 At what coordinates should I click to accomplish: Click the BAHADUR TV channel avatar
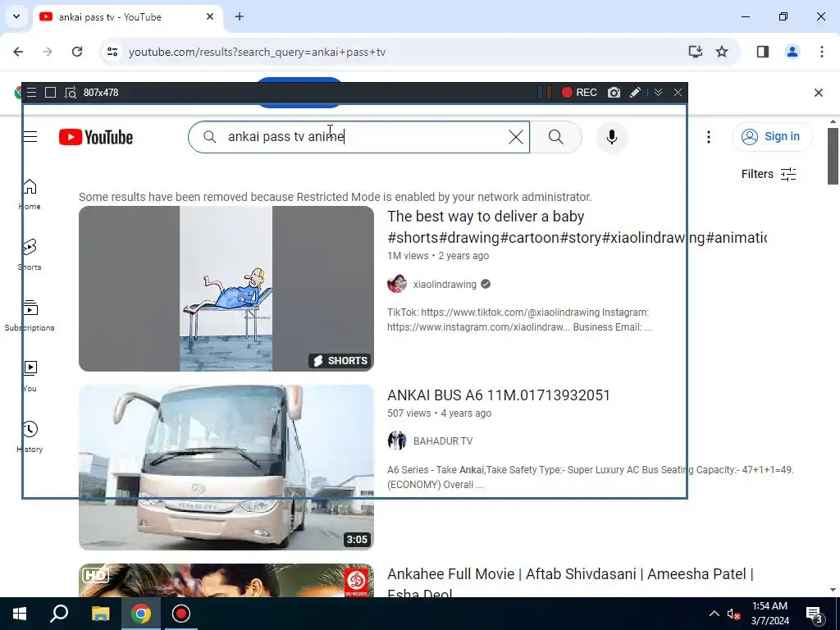point(397,441)
